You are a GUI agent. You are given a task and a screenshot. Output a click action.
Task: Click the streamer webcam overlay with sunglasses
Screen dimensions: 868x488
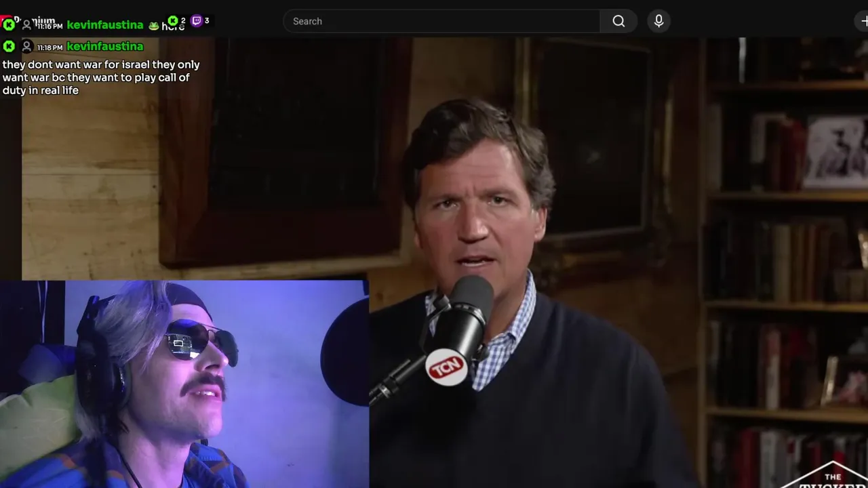[x=184, y=384]
